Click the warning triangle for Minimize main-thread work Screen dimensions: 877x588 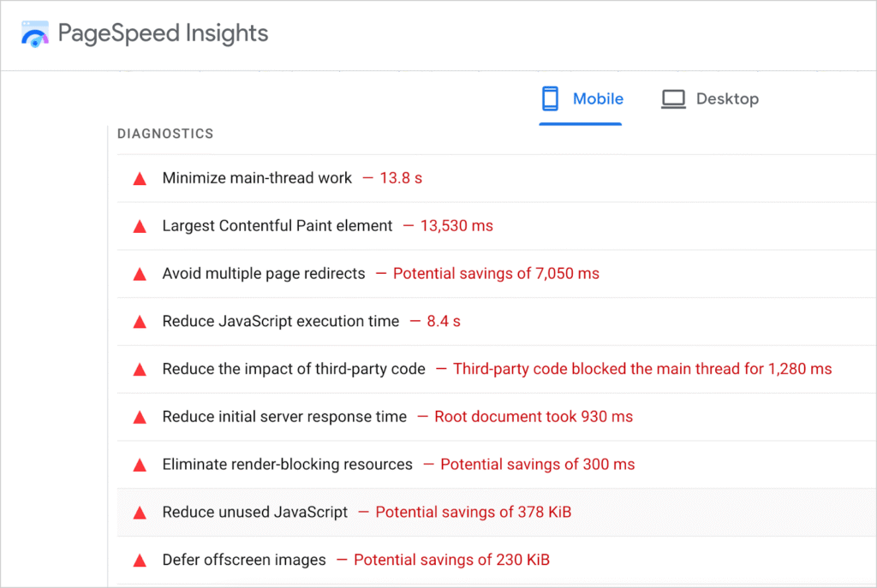point(140,178)
